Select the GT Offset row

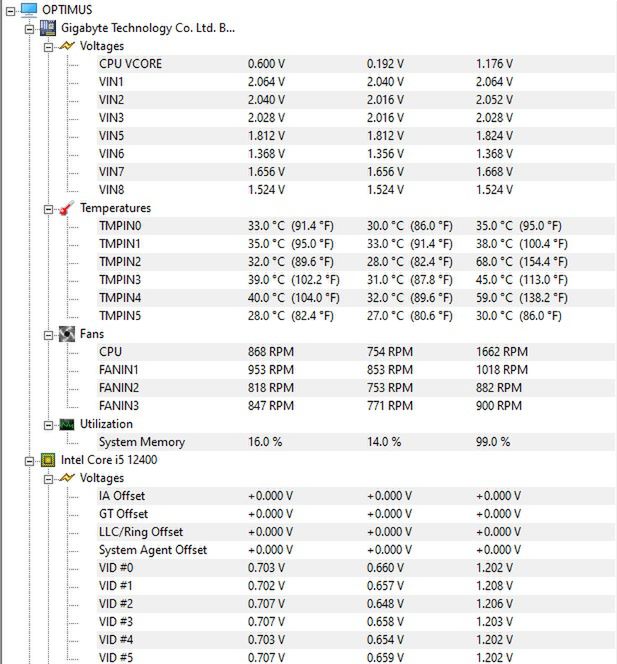356,514
